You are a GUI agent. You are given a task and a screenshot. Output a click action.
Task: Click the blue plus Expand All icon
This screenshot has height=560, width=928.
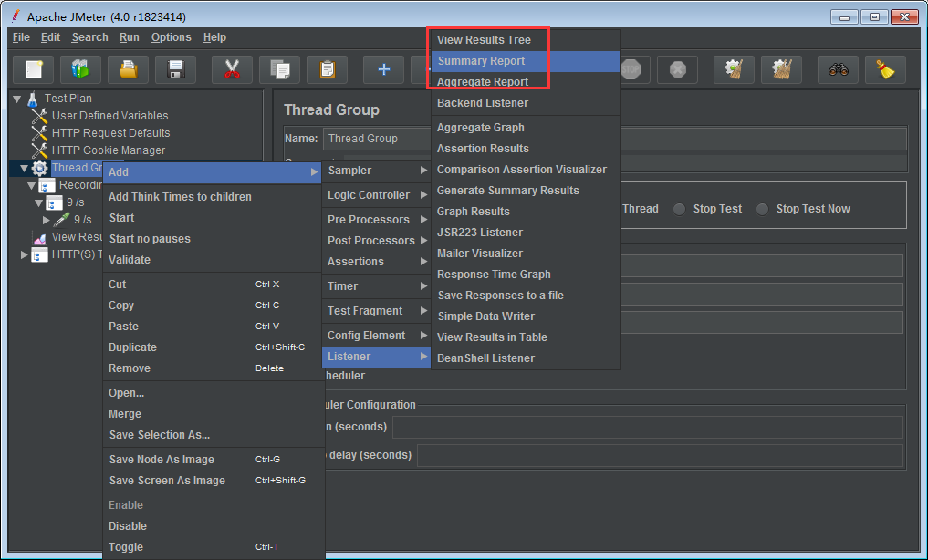[383, 70]
